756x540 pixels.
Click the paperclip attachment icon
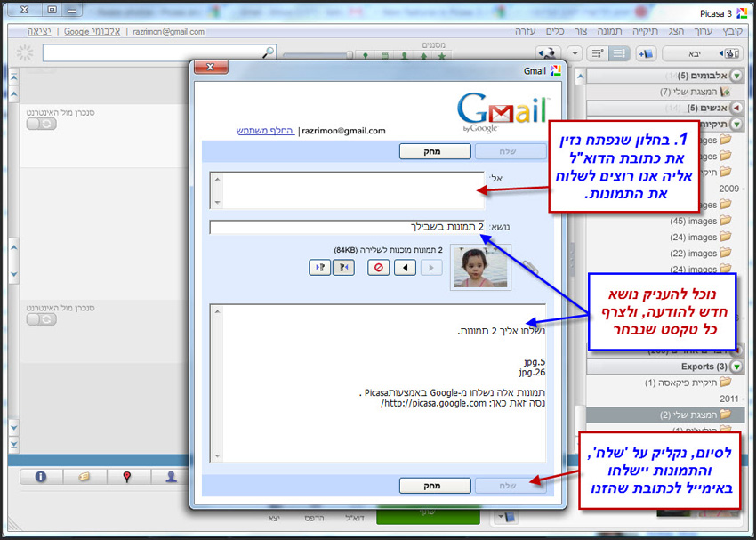point(529,267)
